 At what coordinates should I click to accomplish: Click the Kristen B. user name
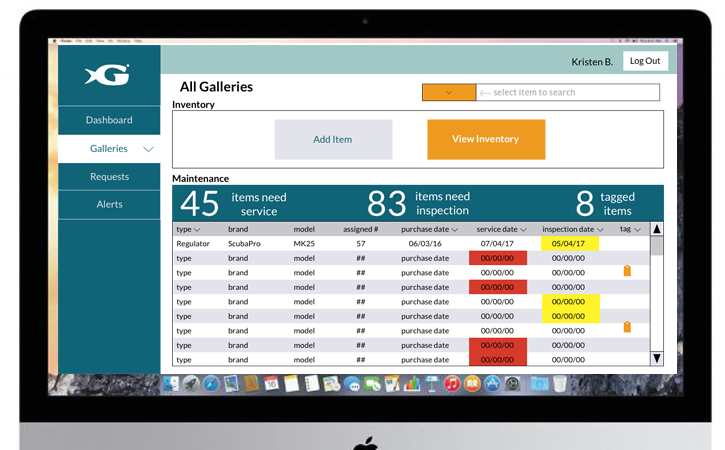[x=592, y=62]
